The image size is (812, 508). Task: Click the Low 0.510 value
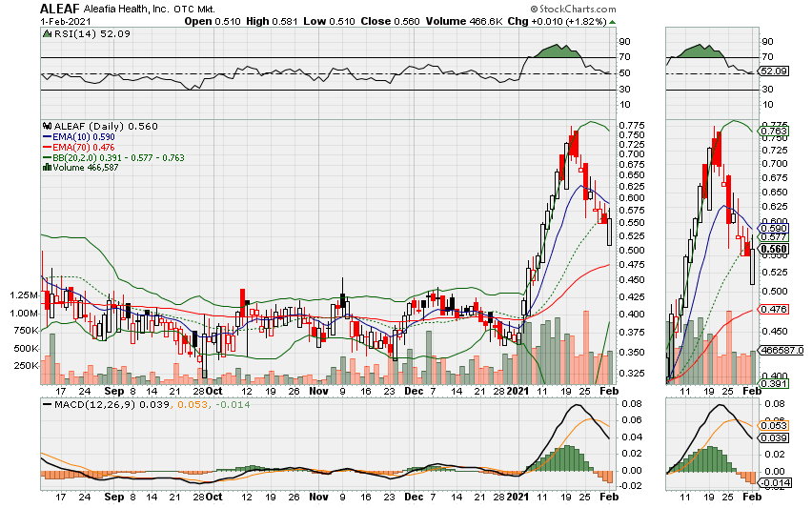[x=329, y=22]
